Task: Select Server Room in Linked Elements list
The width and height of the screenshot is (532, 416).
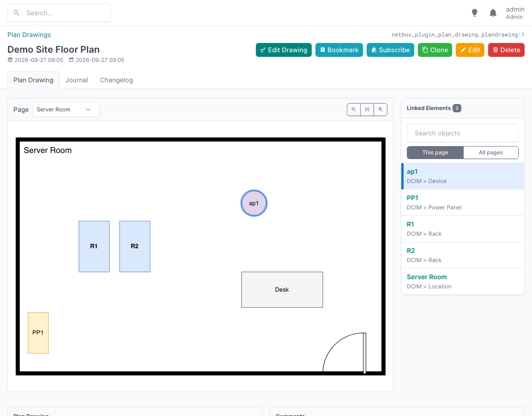Action: point(463,281)
